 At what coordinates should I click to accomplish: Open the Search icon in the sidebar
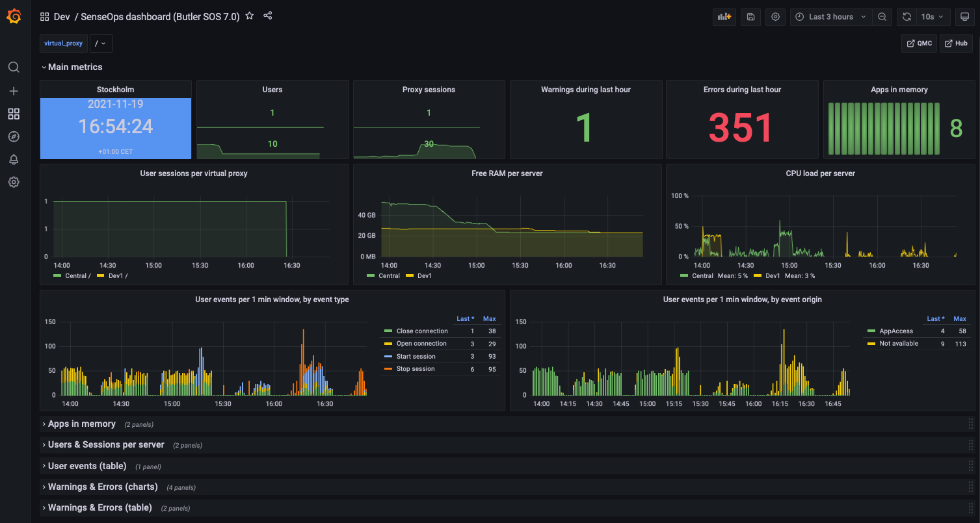coord(13,67)
